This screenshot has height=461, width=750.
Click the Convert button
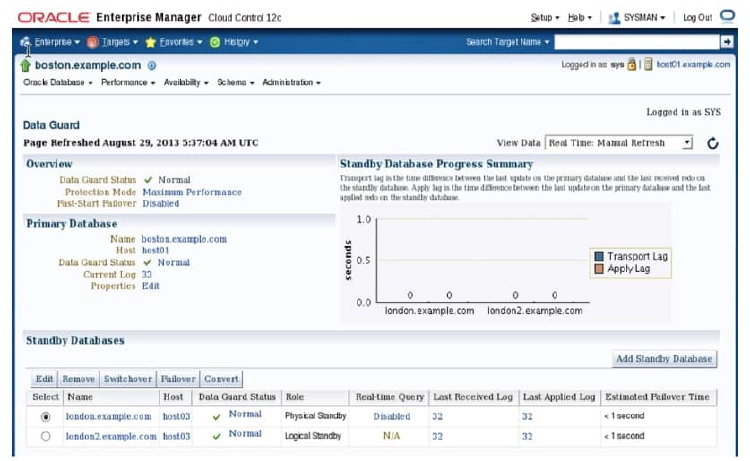click(x=221, y=379)
